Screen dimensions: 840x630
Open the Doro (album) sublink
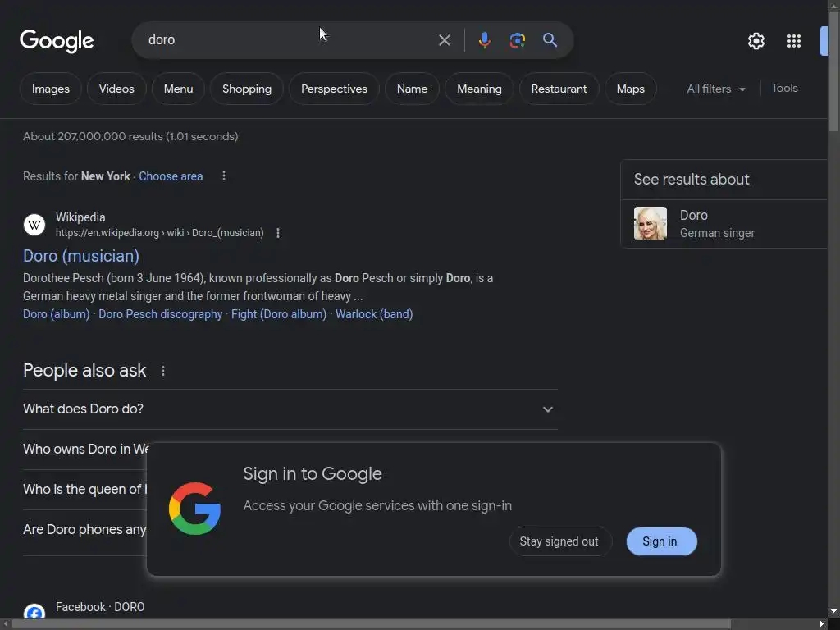click(57, 314)
